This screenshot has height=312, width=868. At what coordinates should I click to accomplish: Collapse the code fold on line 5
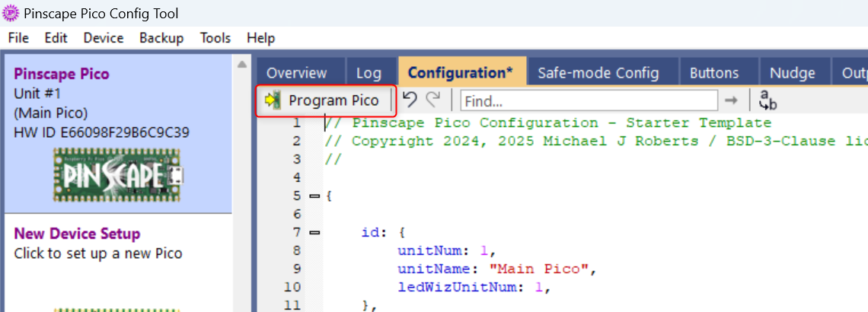pyautogui.click(x=315, y=196)
